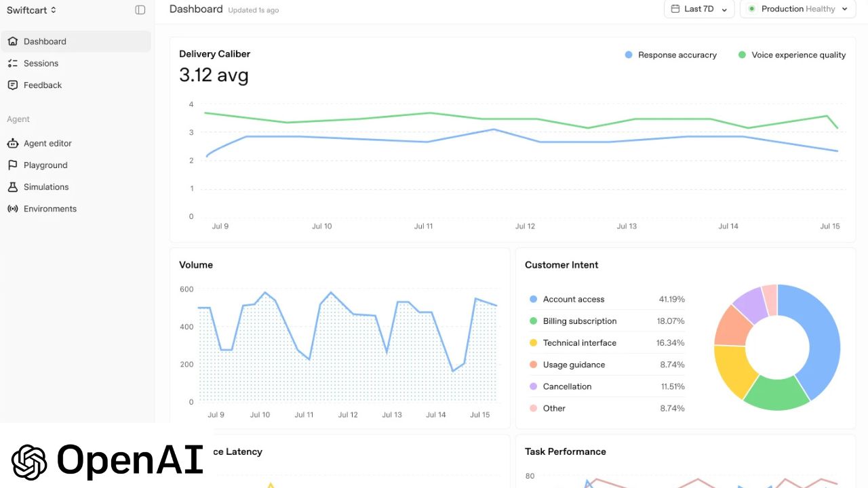Click the yellow Technical interface color dot
Viewport: 868px width, 488px height.
tap(533, 342)
